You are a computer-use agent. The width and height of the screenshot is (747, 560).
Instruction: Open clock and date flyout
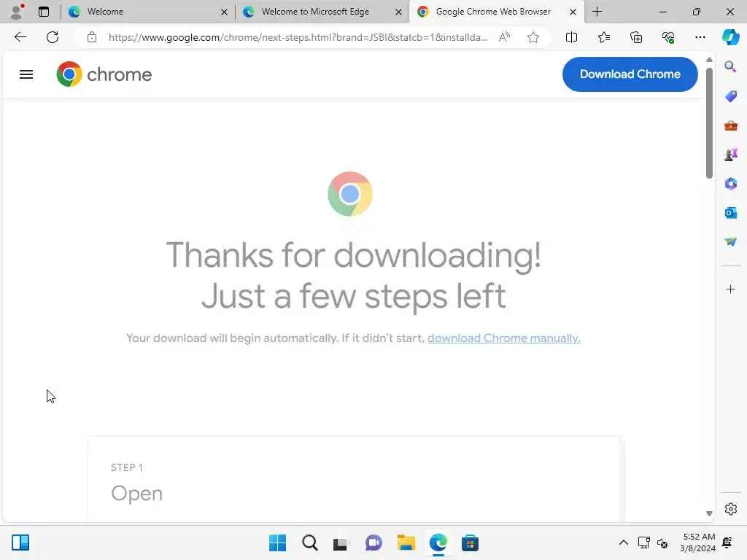click(x=698, y=542)
